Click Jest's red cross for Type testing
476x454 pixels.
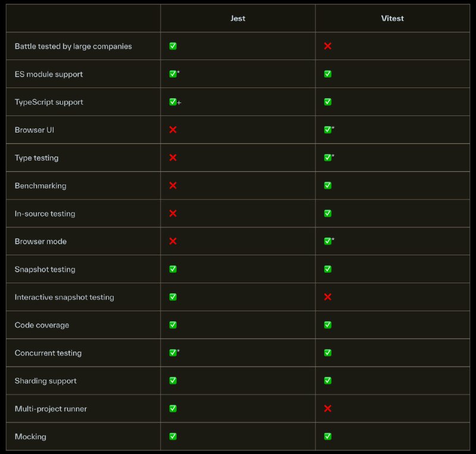pyautogui.click(x=173, y=158)
